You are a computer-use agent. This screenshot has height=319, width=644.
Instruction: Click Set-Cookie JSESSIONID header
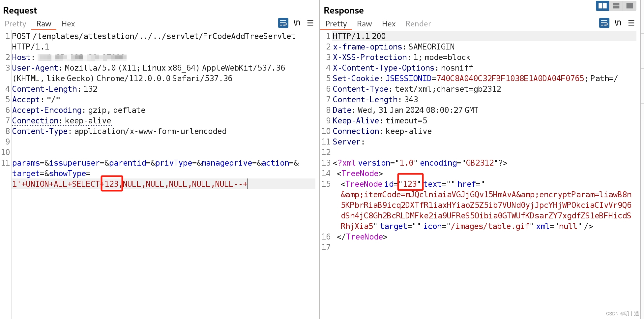475,79
